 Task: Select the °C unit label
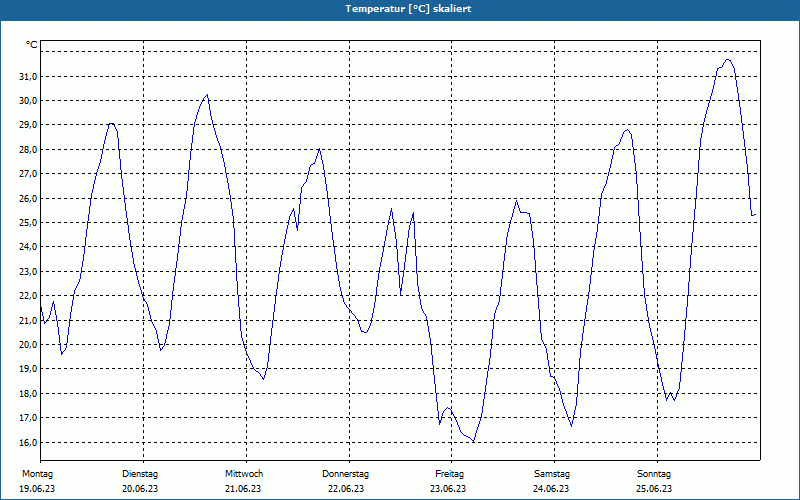(x=32, y=45)
